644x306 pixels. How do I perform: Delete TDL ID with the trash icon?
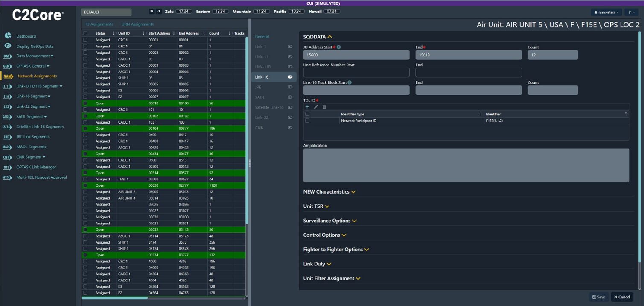click(324, 107)
